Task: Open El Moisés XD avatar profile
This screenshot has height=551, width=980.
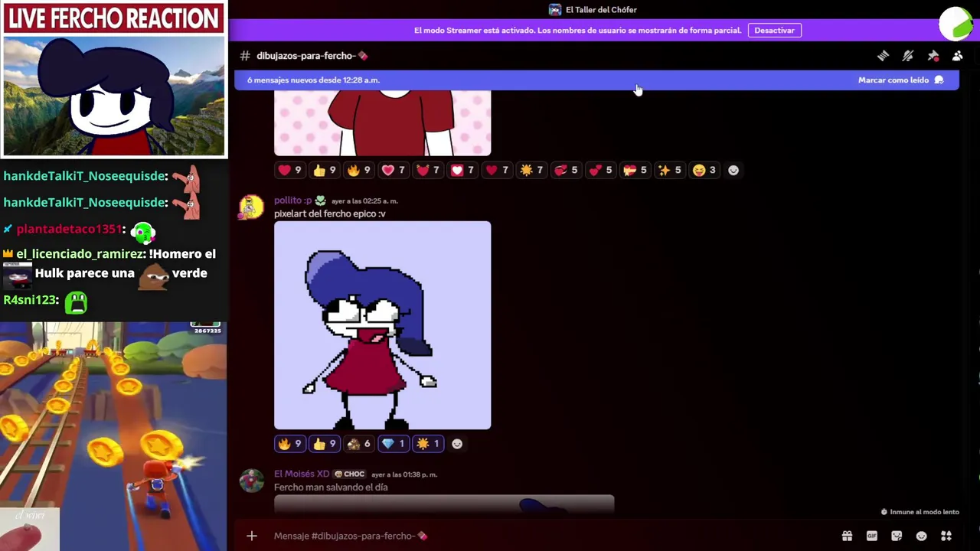Action: click(x=251, y=481)
